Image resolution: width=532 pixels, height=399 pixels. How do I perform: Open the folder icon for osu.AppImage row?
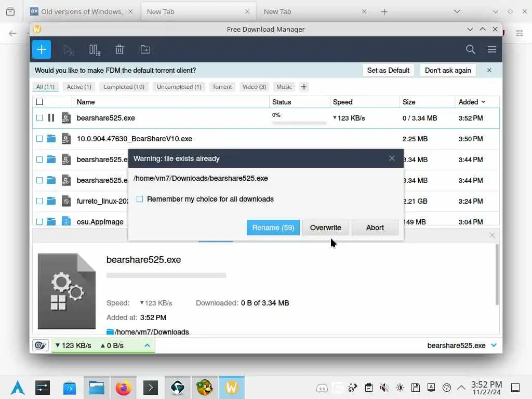click(51, 221)
